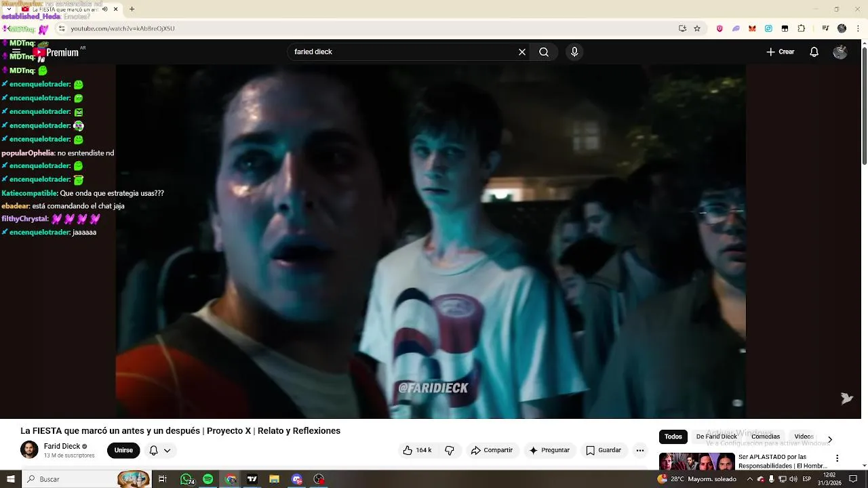
Task: Open the Crear upload menu
Action: (x=780, y=52)
